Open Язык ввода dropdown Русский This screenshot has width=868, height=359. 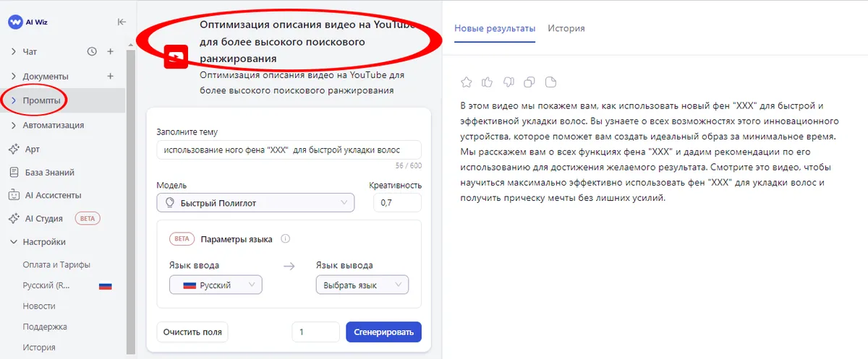[216, 285]
